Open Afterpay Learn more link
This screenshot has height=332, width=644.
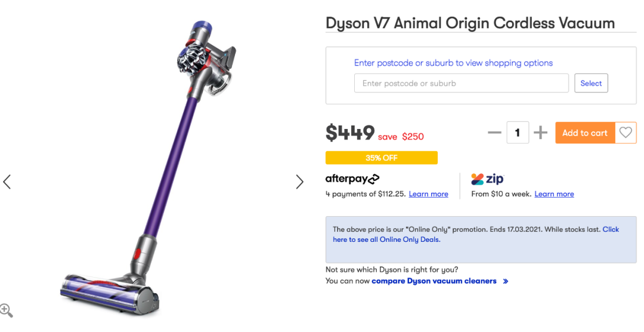click(428, 194)
